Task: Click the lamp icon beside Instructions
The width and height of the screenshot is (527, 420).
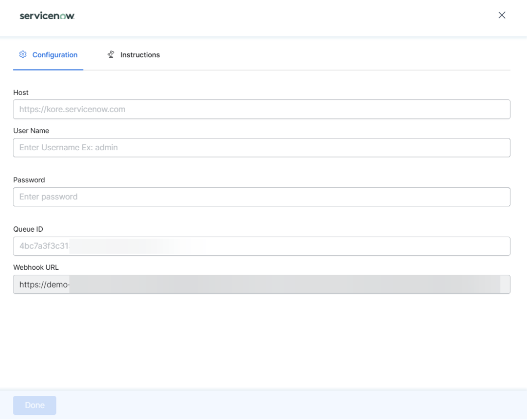Action: tap(110, 54)
